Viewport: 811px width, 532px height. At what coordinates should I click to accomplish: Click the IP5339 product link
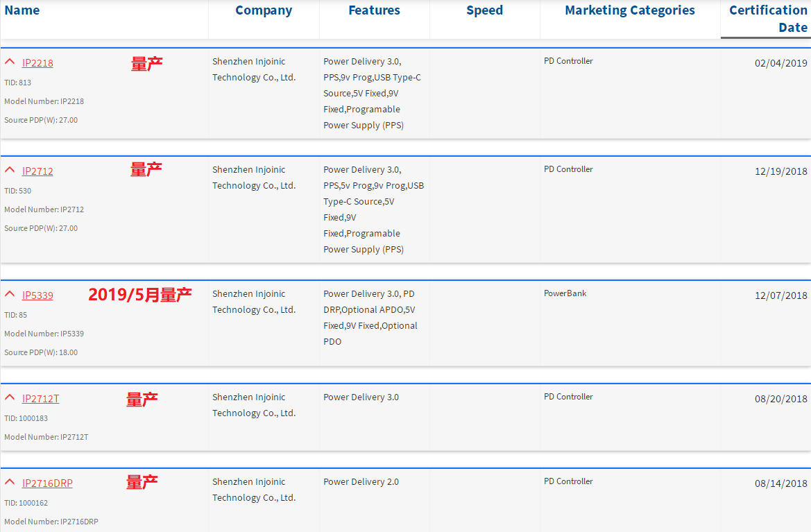(37, 295)
